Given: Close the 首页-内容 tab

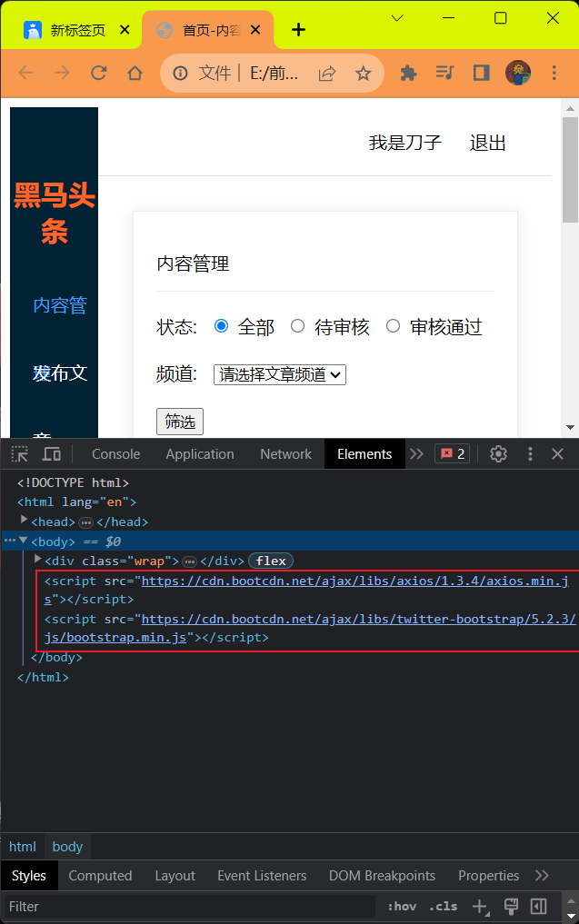Looking at the screenshot, I should pyautogui.click(x=255, y=29).
